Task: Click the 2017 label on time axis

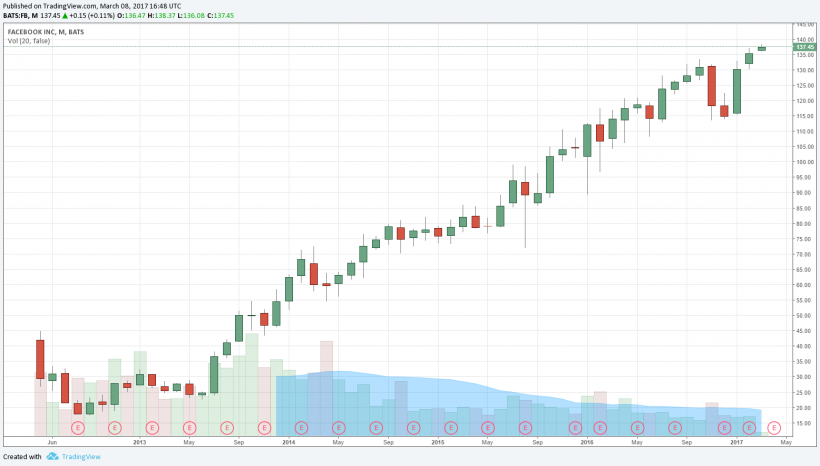Action: tap(736, 442)
